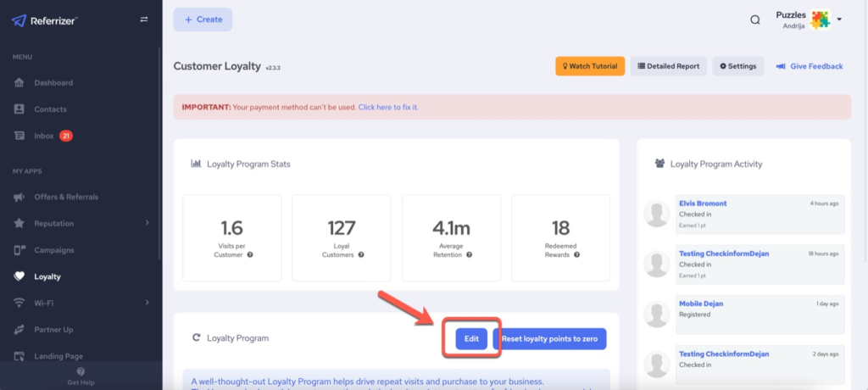Collapse sidebar using the arrows icon
868x390 pixels.
144,19
